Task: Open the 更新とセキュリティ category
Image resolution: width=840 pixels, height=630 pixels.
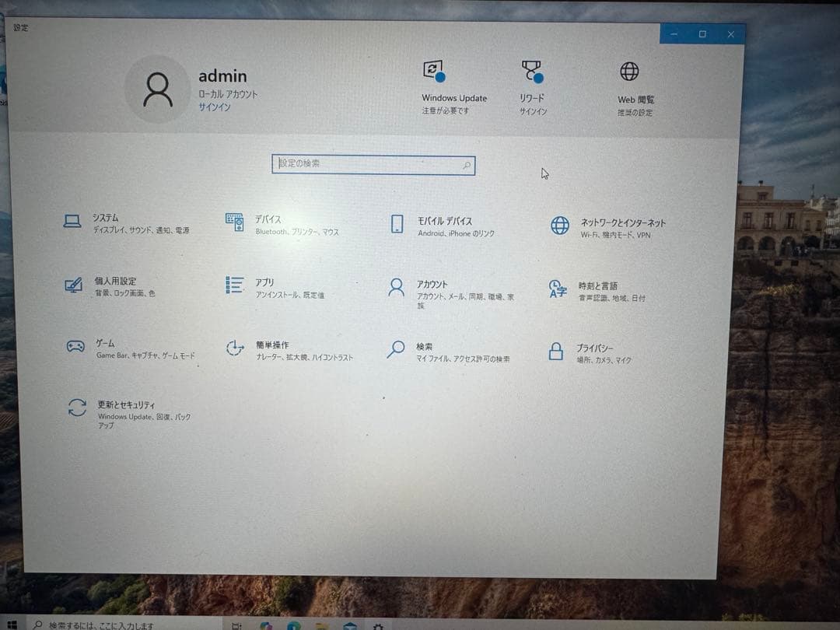Action: 128,413
